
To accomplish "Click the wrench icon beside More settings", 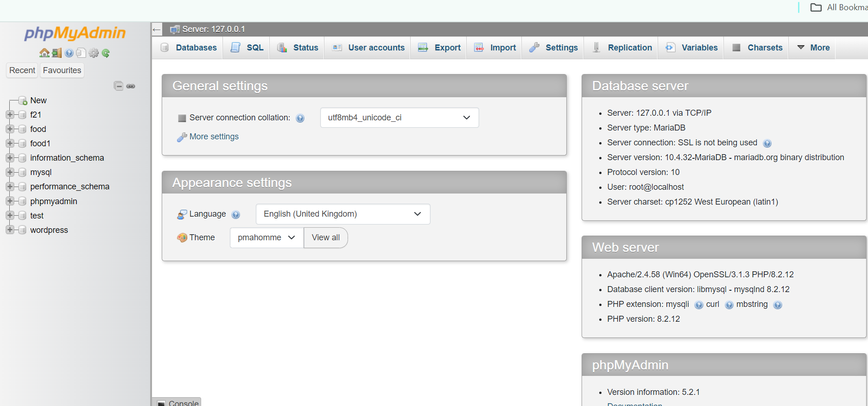I will coord(182,137).
